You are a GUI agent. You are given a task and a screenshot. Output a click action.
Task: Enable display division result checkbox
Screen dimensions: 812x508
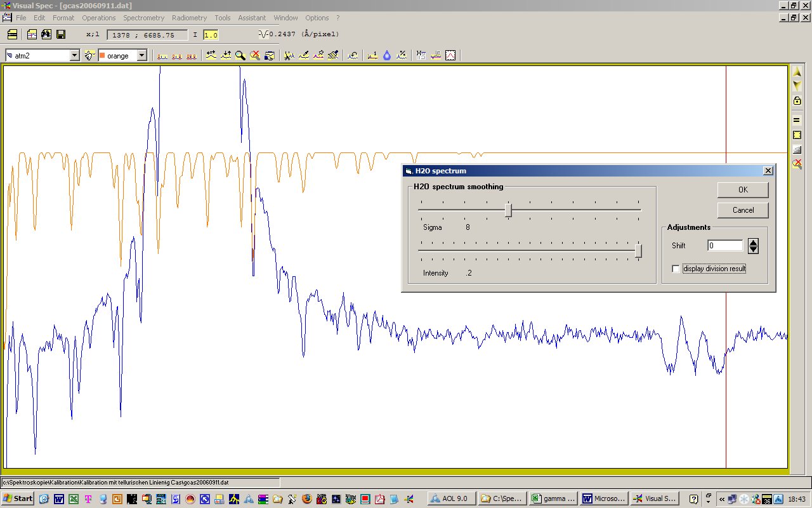coord(676,269)
